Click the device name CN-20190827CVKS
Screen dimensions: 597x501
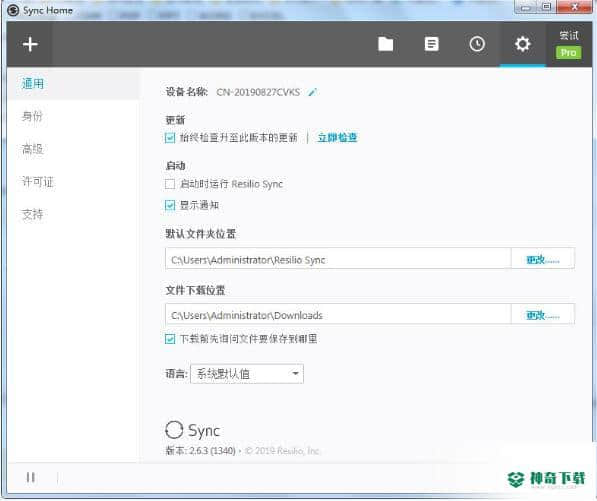pyautogui.click(x=258, y=92)
